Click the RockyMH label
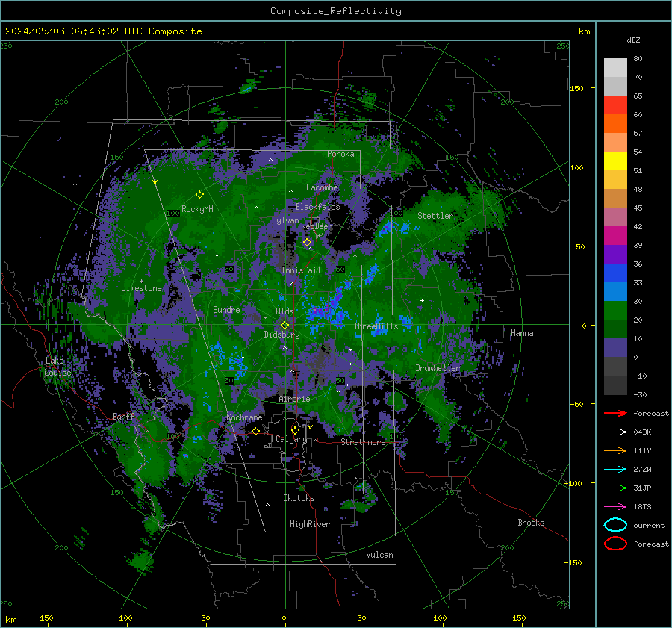The width and height of the screenshot is (672, 628). 197,209
